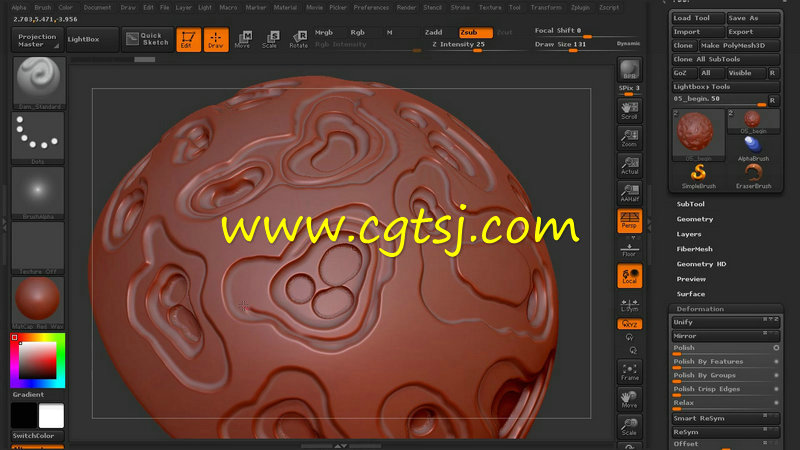
Task: Open the Alpha menu
Action: pyautogui.click(x=19, y=8)
